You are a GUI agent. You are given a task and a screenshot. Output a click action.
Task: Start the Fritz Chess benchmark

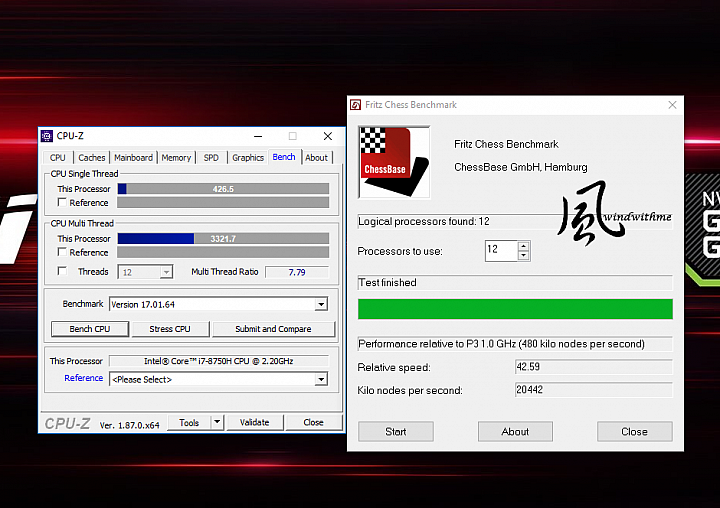tap(396, 432)
